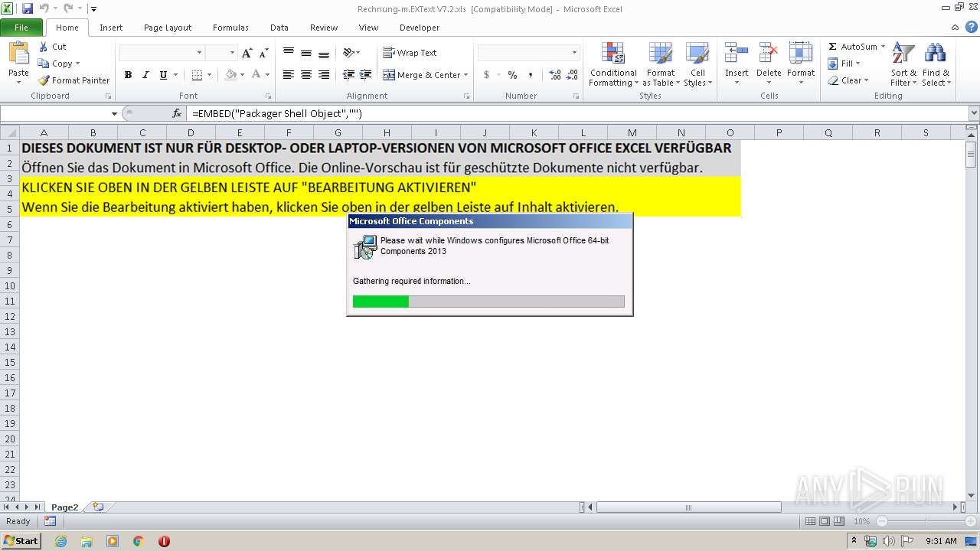
Task: Click the Windows Start button
Action: coord(21,540)
